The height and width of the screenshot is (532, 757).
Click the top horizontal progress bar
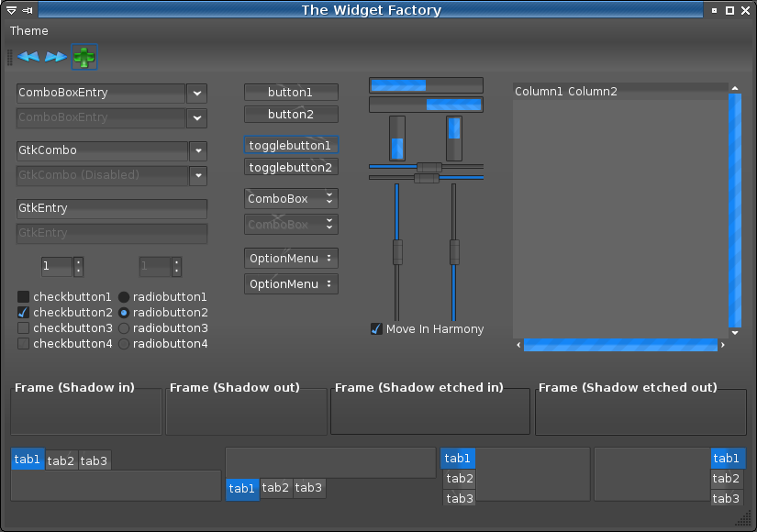[x=427, y=85]
